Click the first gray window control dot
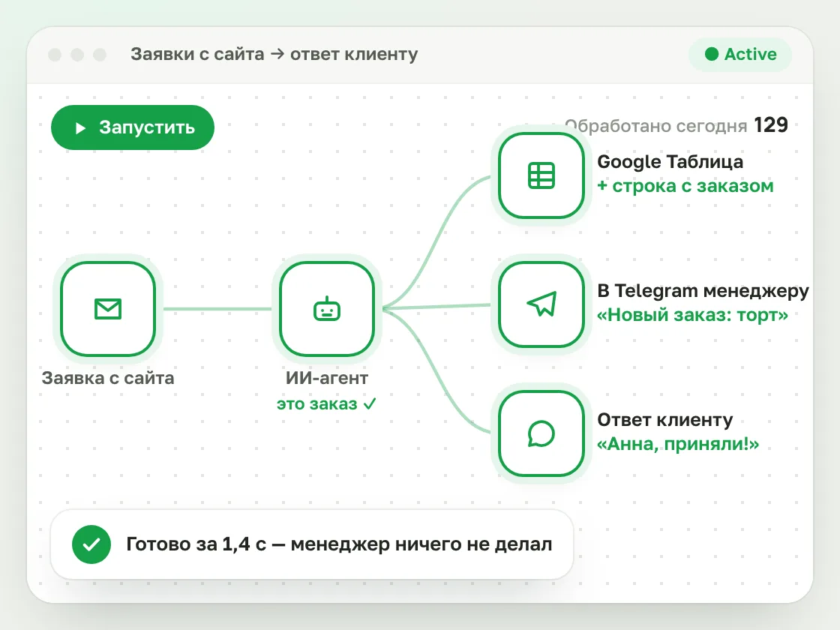The width and height of the screenshot is (840, 630). [55, 55]
